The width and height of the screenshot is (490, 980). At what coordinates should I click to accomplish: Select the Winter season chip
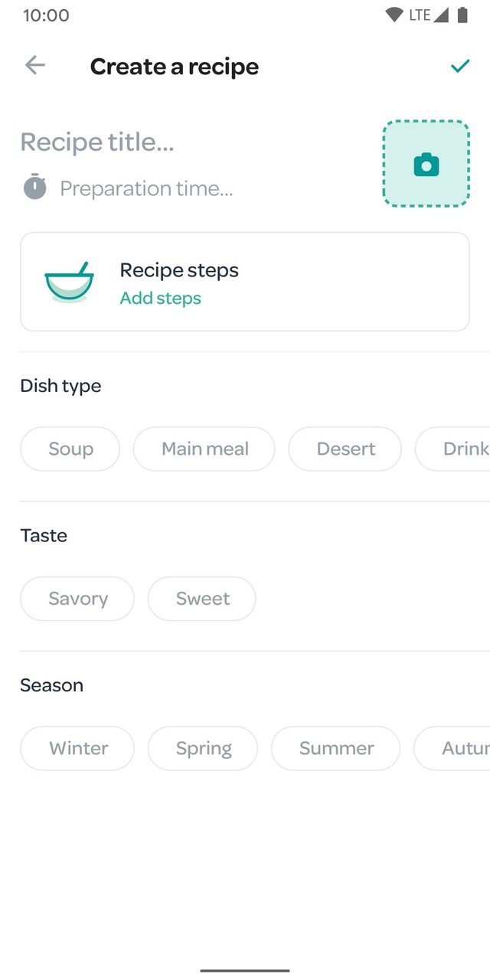pos(78,748)
